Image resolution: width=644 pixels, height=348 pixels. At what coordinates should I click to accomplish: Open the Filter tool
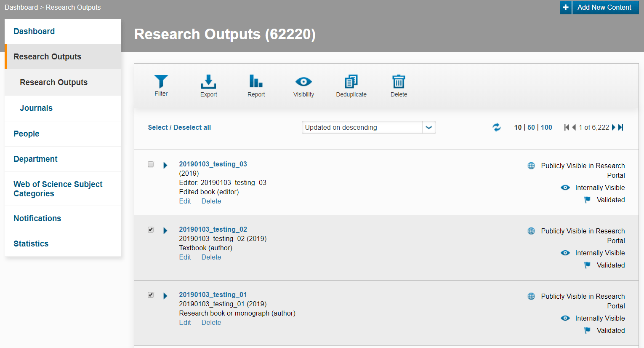pyautogui.click(x=161, y=86)
